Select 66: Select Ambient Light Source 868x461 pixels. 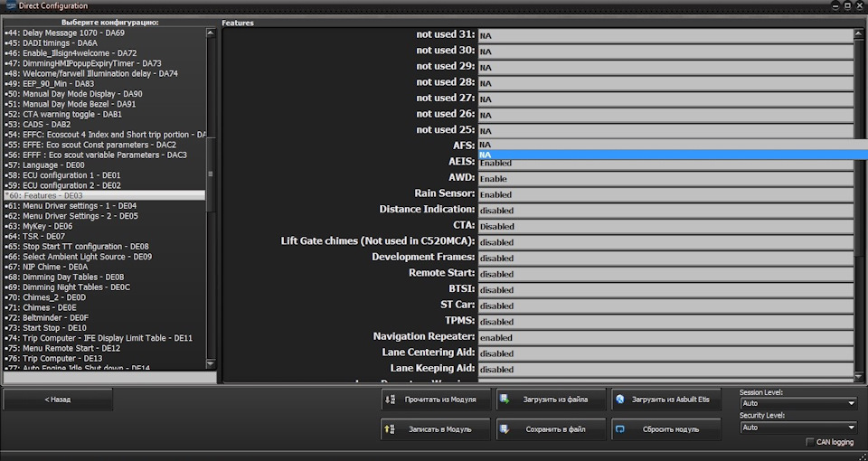(105, 257)
